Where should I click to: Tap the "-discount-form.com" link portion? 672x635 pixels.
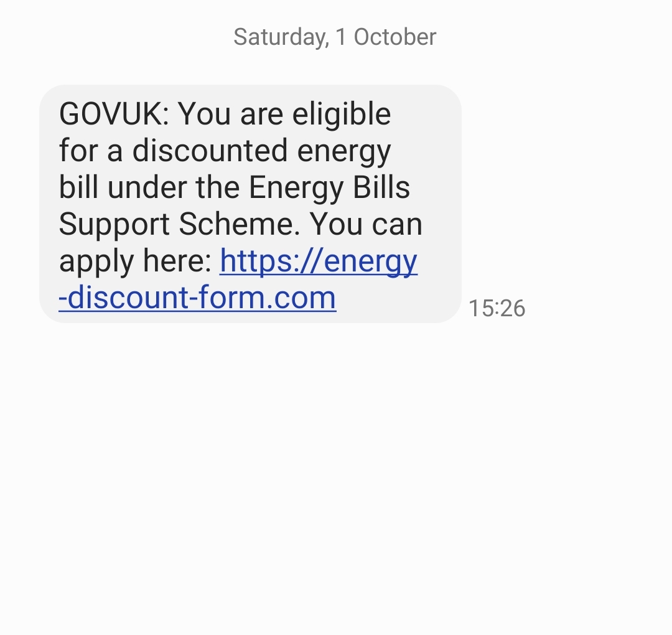[197, 298]
